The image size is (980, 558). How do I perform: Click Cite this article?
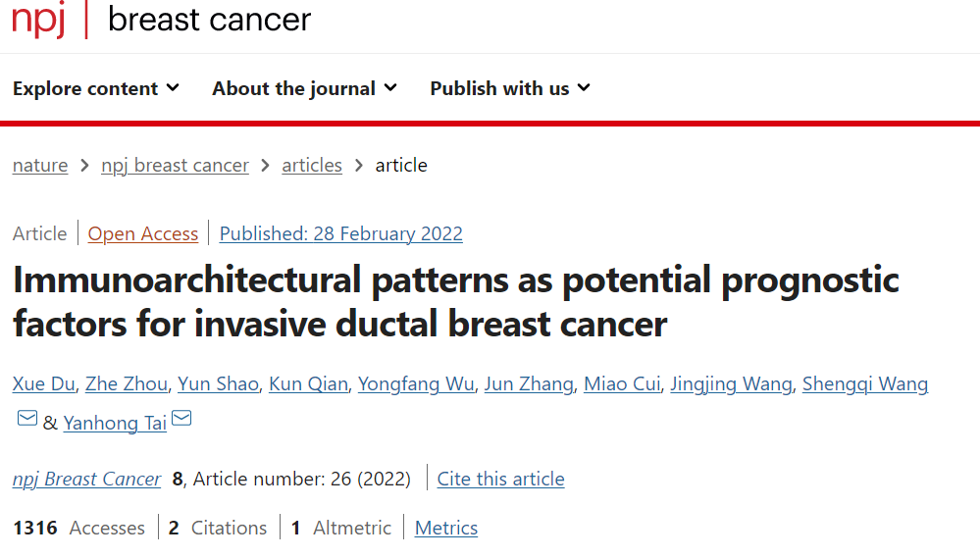[500, 480]
